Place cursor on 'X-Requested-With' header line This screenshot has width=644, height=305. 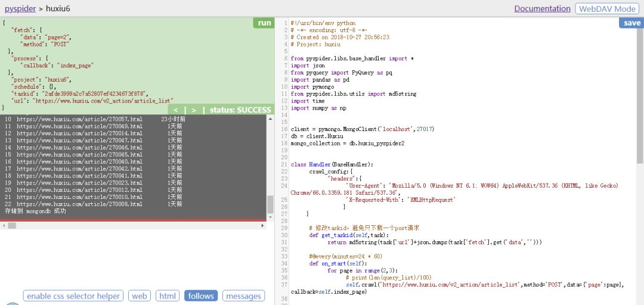coord(401,200)
